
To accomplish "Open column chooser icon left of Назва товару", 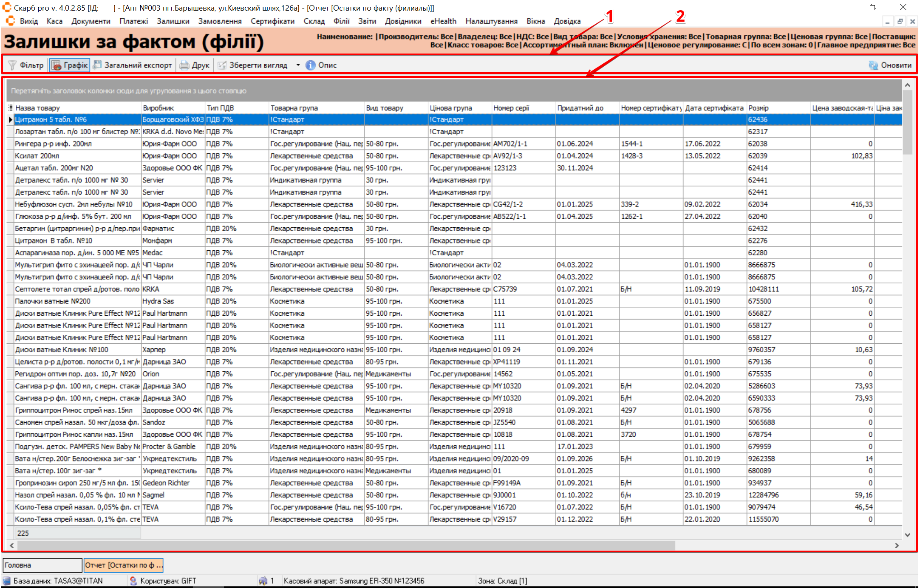I will click(x=10, y=108).
